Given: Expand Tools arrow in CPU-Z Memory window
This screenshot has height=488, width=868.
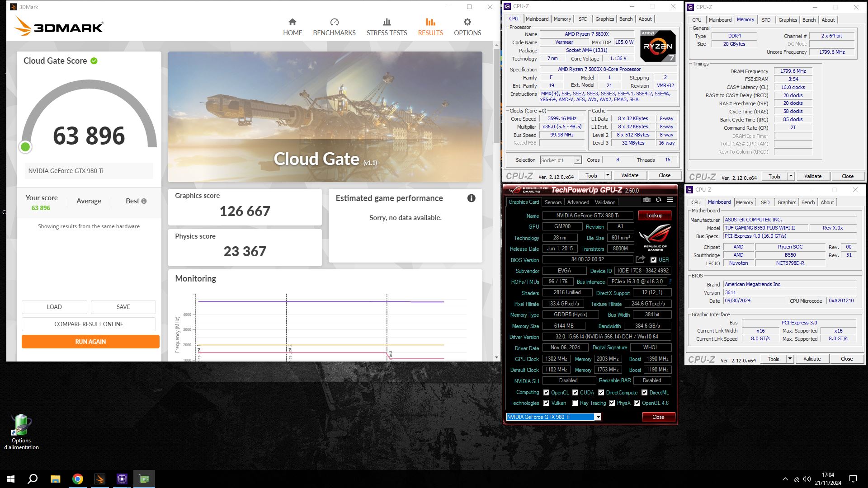Looking at the screenshot, I should coord(791,176).
